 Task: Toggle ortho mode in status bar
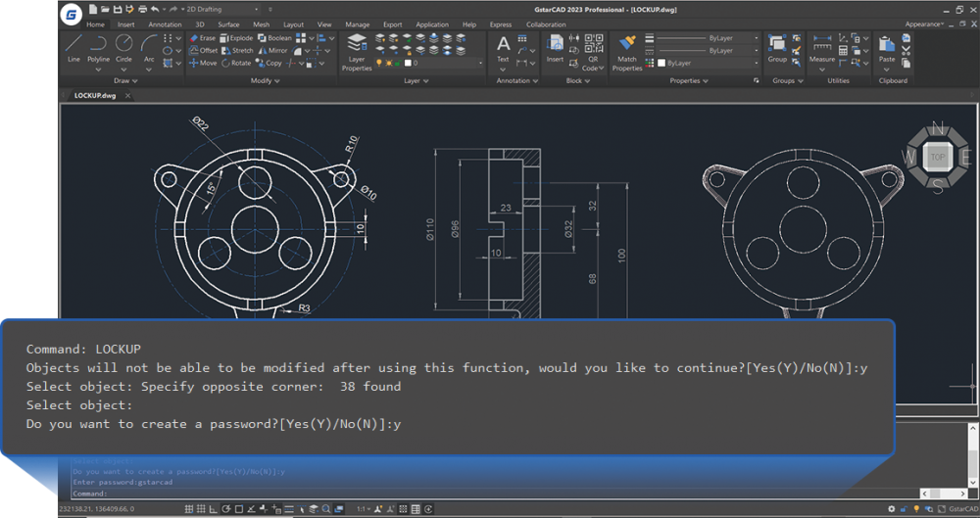pyautogui.click(x=213, y=509)
